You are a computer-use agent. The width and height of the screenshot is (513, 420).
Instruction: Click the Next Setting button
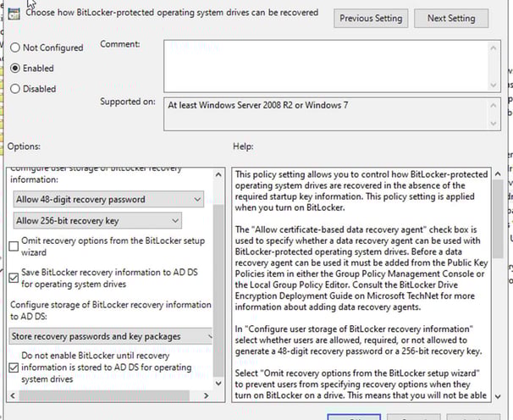(451, 19)
